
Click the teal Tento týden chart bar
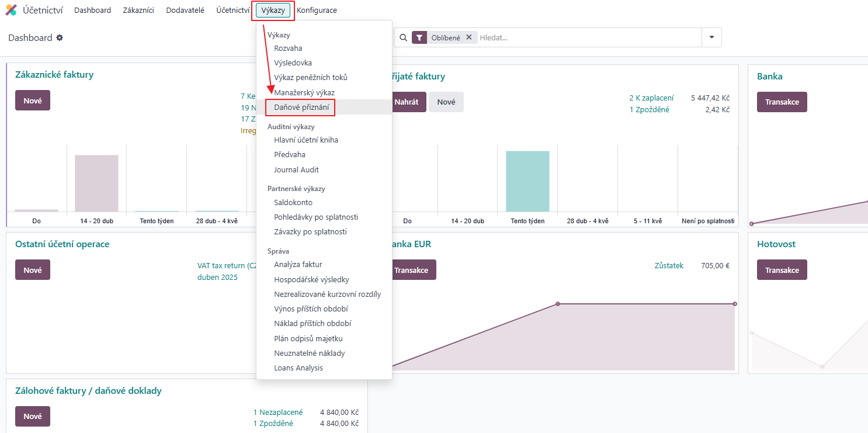click(527, 181)
